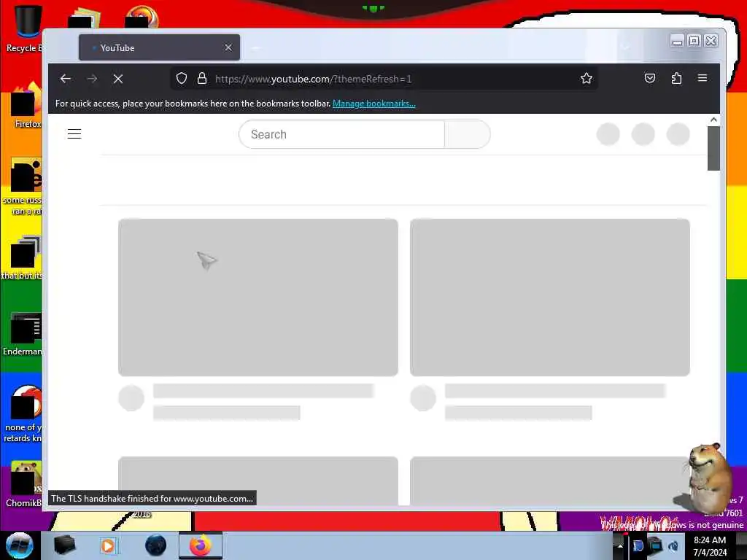
Task: Open the Windows Start menu
Action: coord(20,545)
